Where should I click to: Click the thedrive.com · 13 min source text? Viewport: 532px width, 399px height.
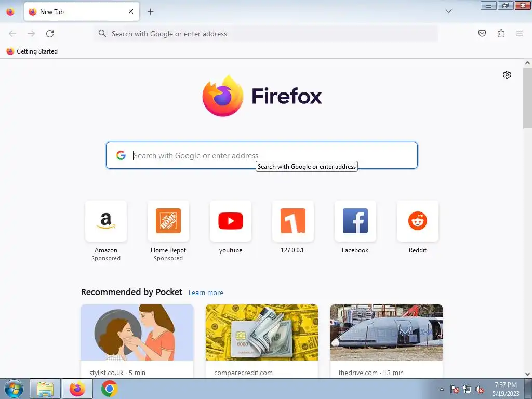(x=371, y=373)
